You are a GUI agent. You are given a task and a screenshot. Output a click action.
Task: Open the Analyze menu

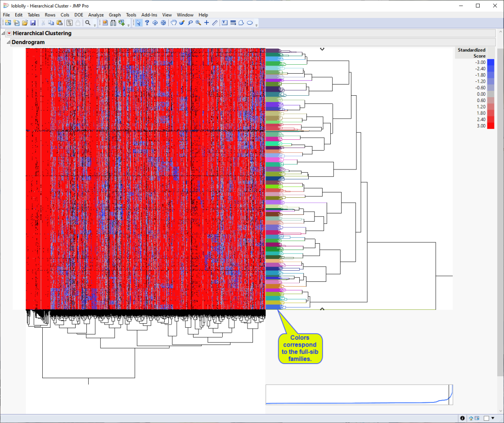point(96,15)
